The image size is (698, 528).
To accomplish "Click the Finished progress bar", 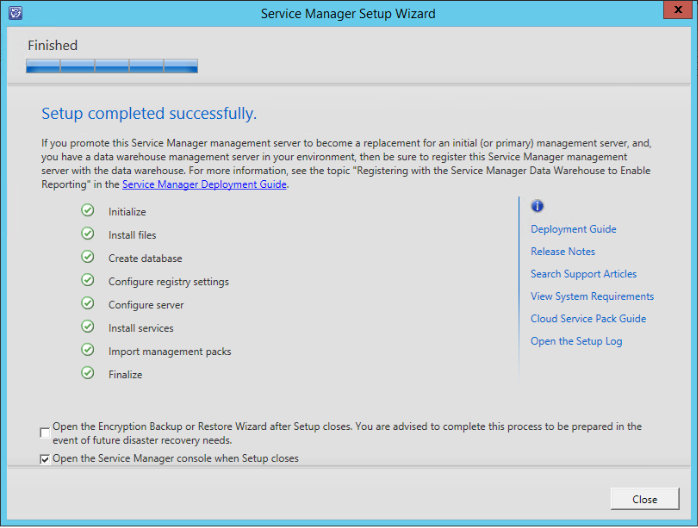I will click(112, 66).
